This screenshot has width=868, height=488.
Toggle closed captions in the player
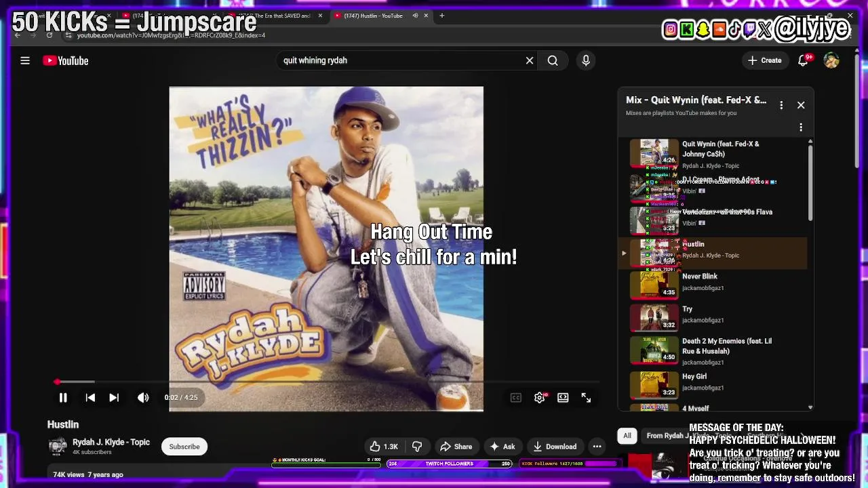516,398
